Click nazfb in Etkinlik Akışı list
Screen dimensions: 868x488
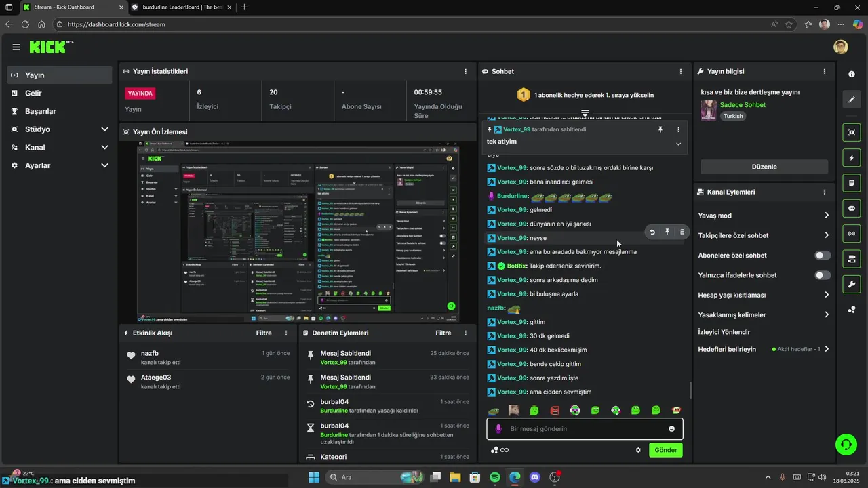pos(150,353)
